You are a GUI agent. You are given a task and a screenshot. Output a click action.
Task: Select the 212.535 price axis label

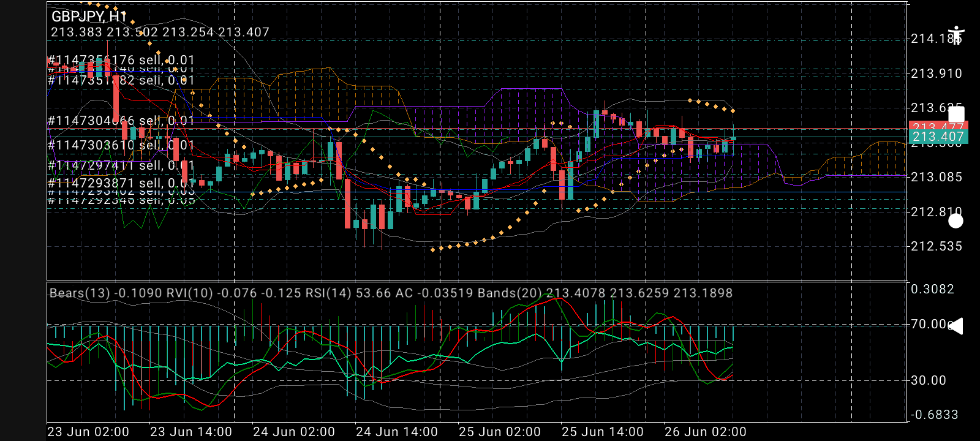point(937,246)
